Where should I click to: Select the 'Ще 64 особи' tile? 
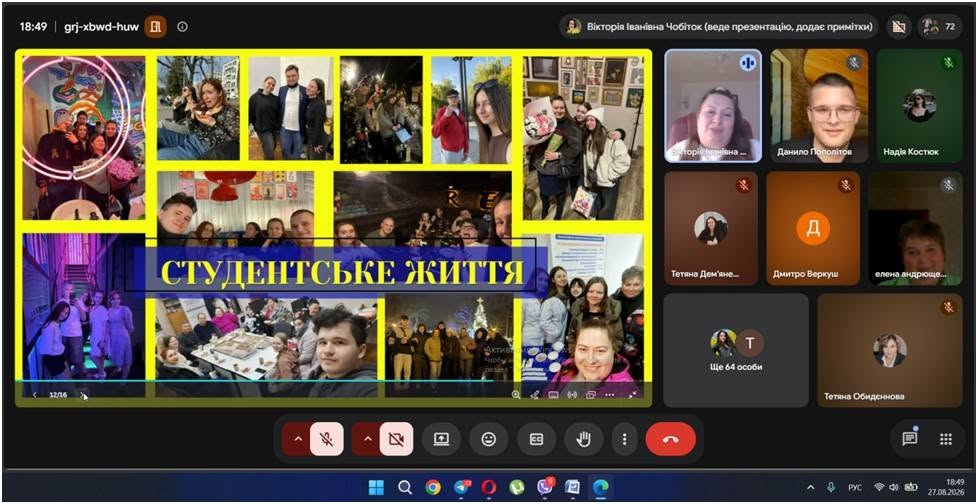tap(736, 351)
